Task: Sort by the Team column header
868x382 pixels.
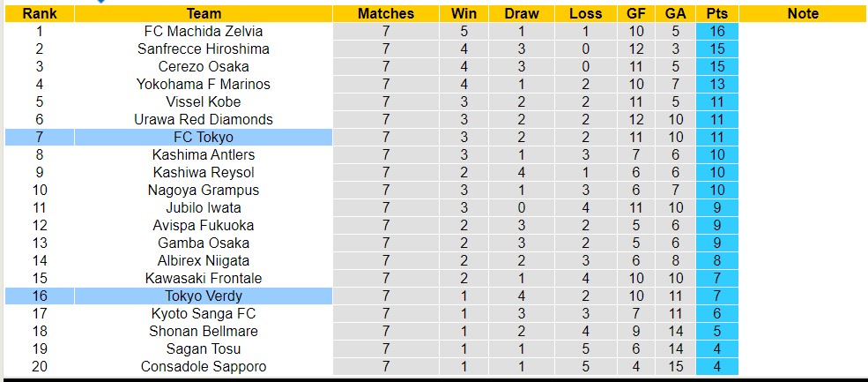Action: coord(204,13)
